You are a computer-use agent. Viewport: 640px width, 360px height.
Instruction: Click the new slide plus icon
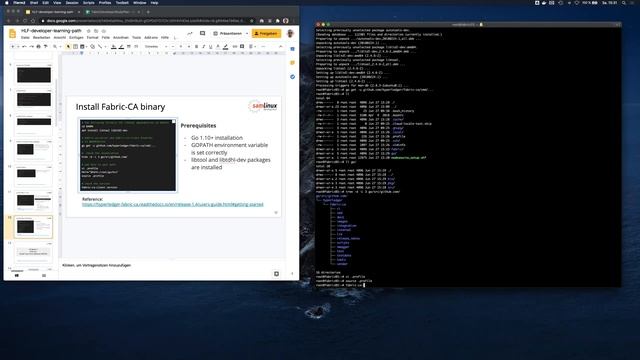pyautogui.click(x=12, y=47)
